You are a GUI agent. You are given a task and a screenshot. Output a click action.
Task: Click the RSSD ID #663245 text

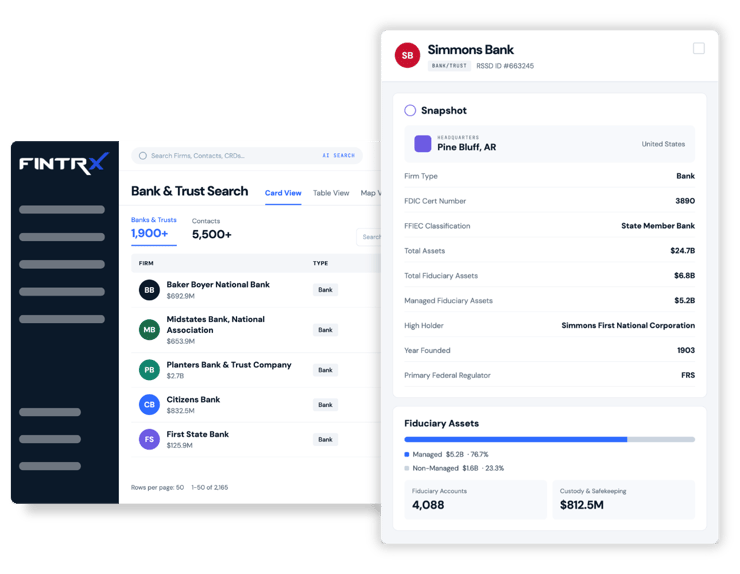(505, 66)
